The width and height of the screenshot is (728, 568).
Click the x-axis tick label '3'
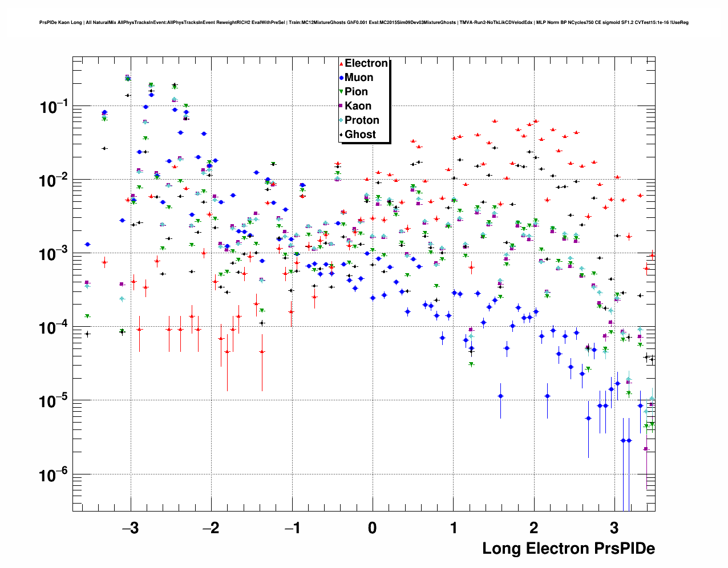pos(615,528)
